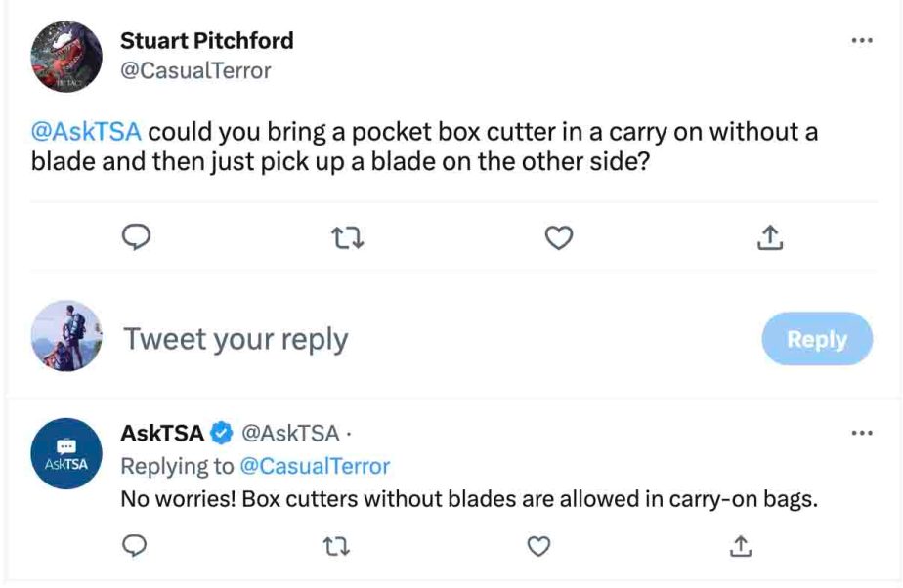Screen dimensions: 903x588
Task: Open Stuart Pitchford's profile name
Action: (207, 41)
